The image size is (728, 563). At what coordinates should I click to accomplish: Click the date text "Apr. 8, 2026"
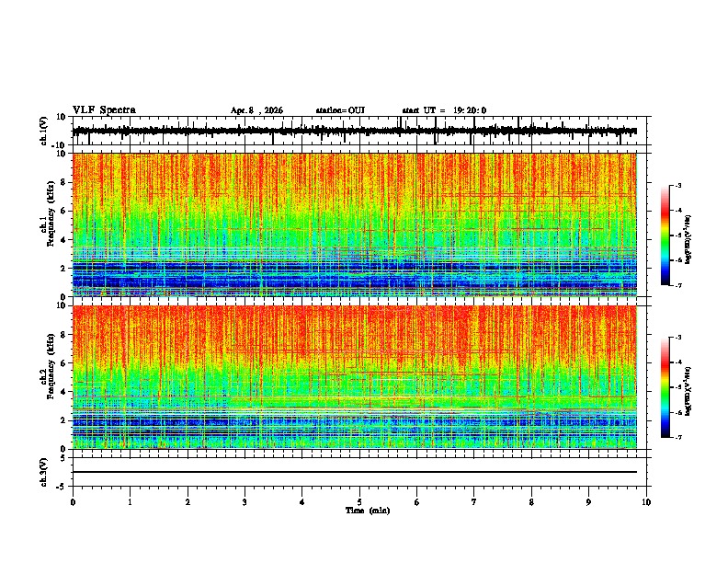(x=256, y=110)
